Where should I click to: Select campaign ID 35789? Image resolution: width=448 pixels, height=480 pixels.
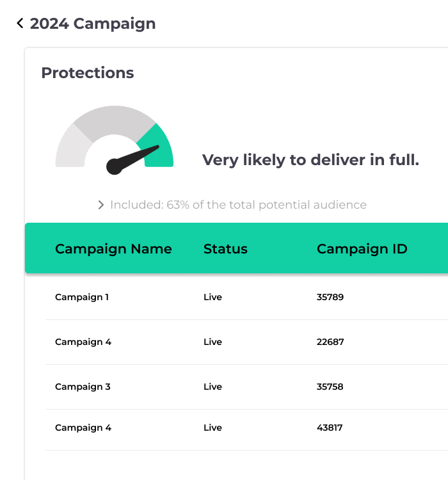point(330,297)
